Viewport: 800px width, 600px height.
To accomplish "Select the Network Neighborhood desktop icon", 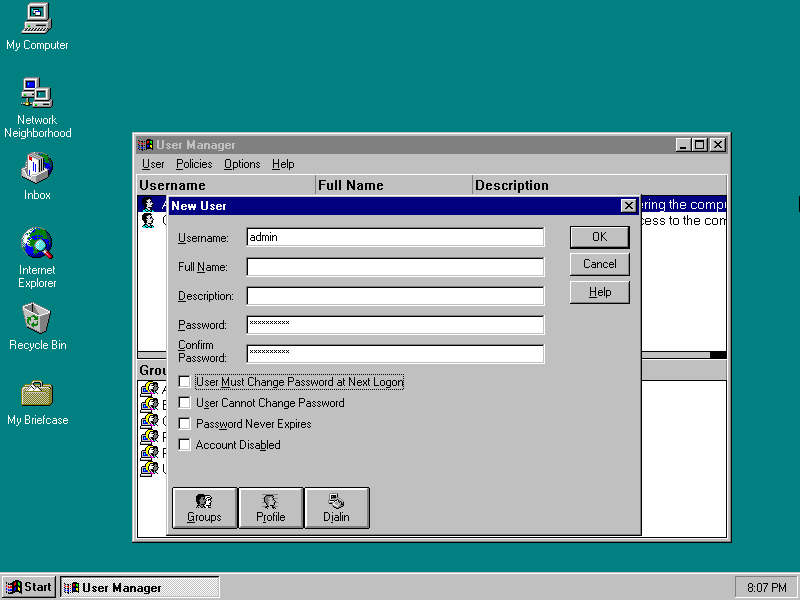I will click(37, 107).
